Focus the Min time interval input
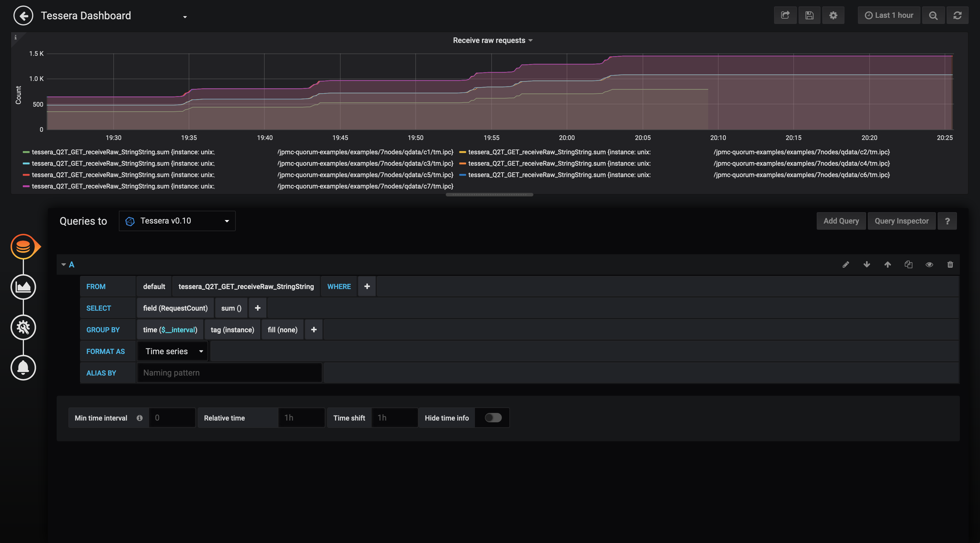 172,418
